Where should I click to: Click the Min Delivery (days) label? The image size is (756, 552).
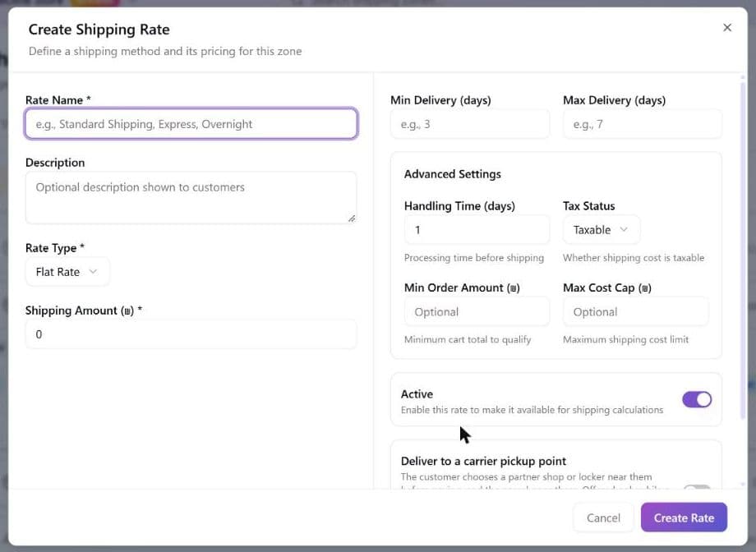[440, 100]
